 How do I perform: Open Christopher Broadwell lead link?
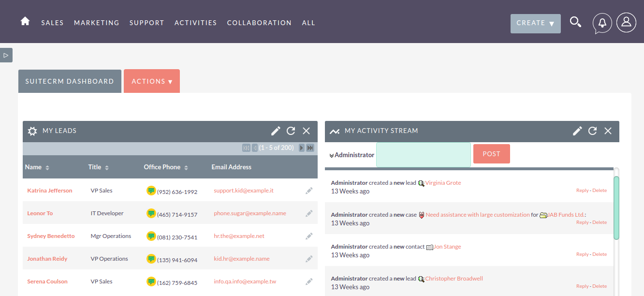454,279
